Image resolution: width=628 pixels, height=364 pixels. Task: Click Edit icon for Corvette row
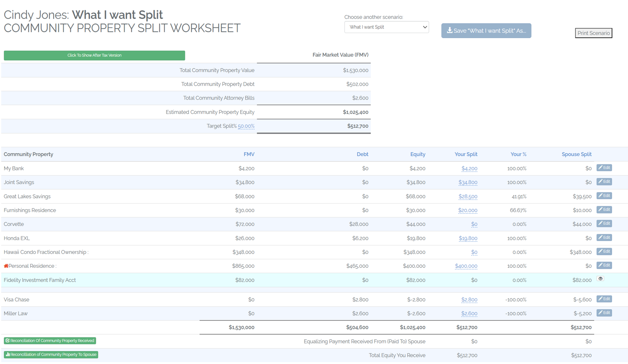pos(604,223)
